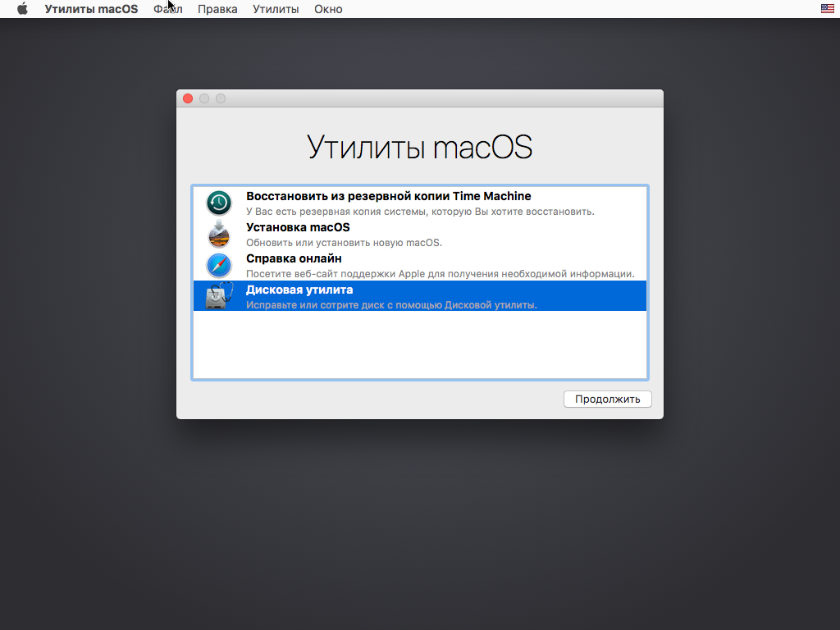
Task: Click the greyed-out minimize window button
Action: click(204, 98)
